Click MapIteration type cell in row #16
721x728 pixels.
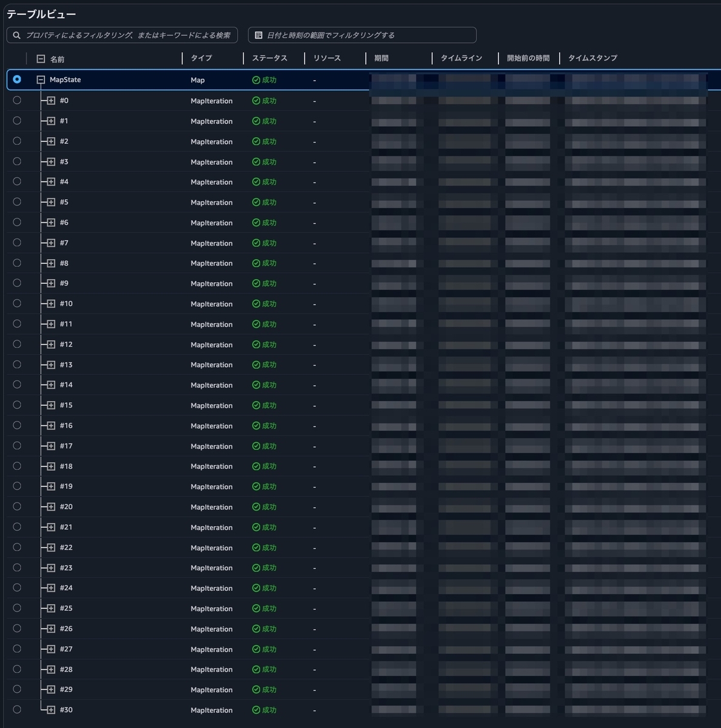pos(212,426)
